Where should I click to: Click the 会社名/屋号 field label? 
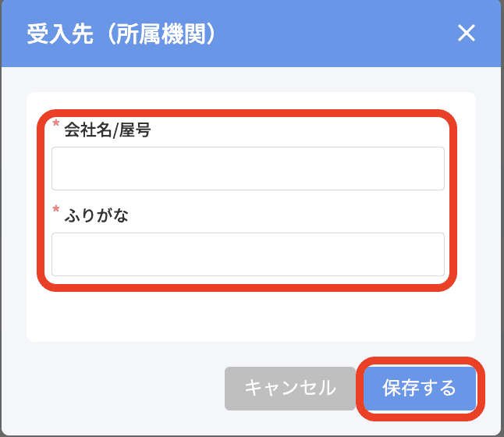108,130
